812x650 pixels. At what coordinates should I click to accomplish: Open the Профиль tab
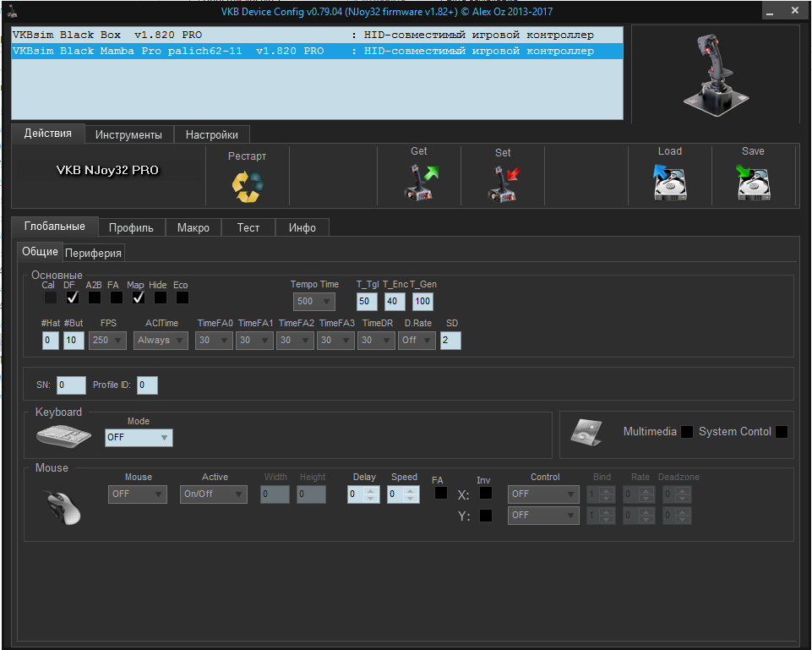click(x=131, y=228)
